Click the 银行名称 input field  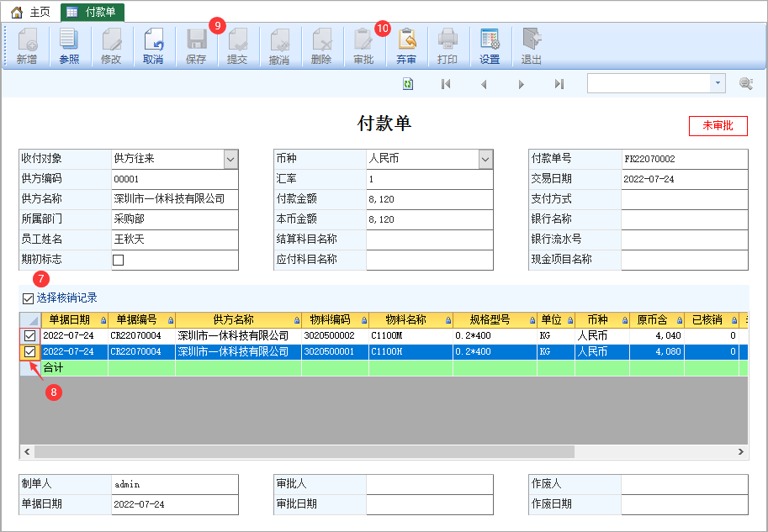[x=684, y=219]
